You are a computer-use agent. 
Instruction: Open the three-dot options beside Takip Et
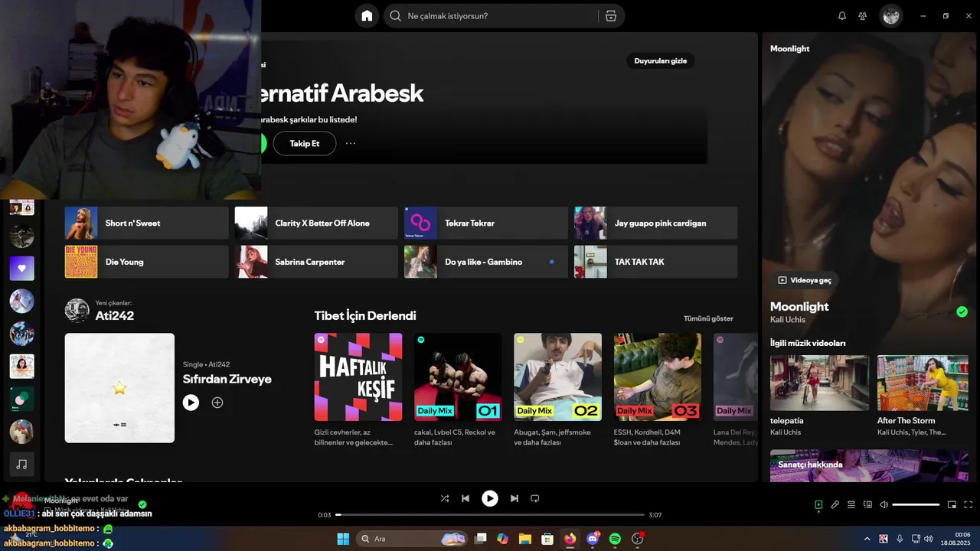coord(351,143)
